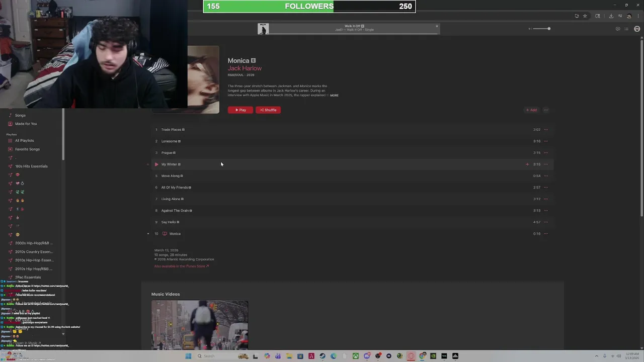Open 2Pac Essentials playlist

coord(28,278)
